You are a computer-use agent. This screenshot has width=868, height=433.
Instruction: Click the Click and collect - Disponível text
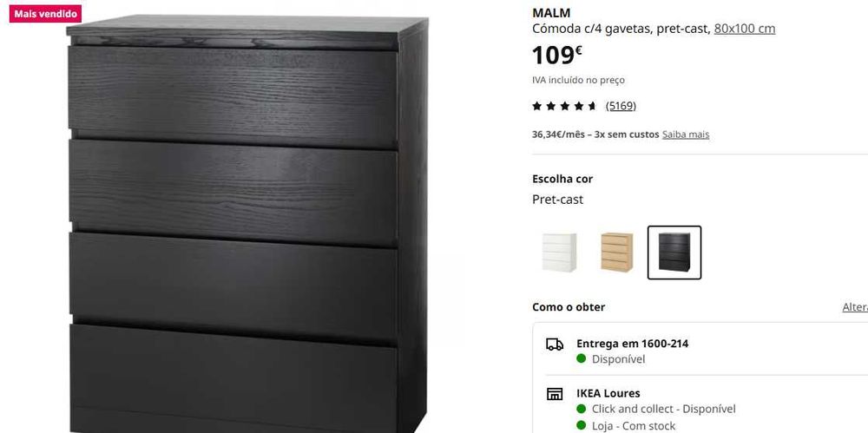coord(664,409)
